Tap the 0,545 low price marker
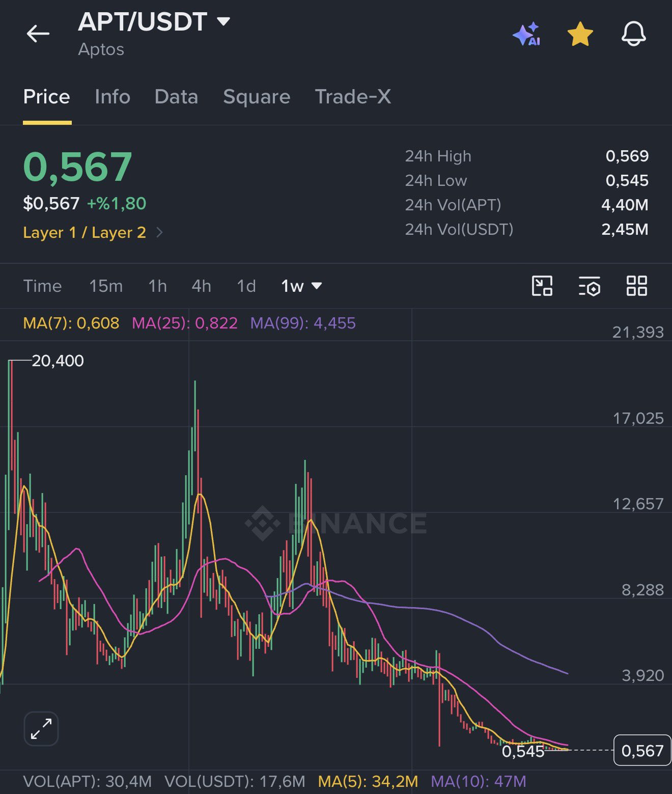This screenshot has height=794, width=672. [x=523, y=751]
